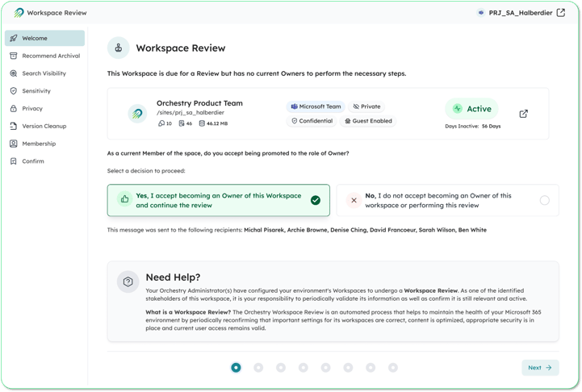This screenshot has height=392, width=582.
Task: Open PRJ_SA_Halberdier in new window icon
Action: (561, 13)
